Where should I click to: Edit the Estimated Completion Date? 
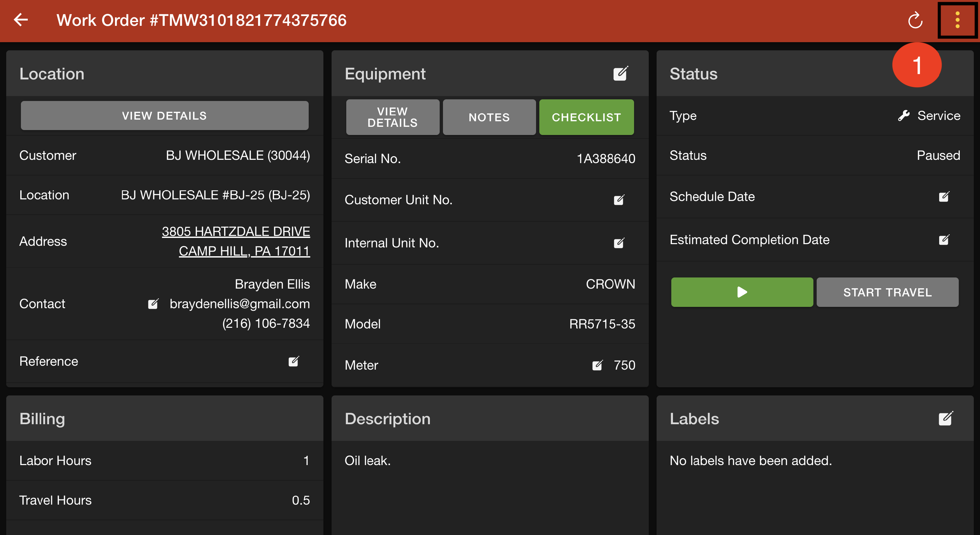pos(944,240)
